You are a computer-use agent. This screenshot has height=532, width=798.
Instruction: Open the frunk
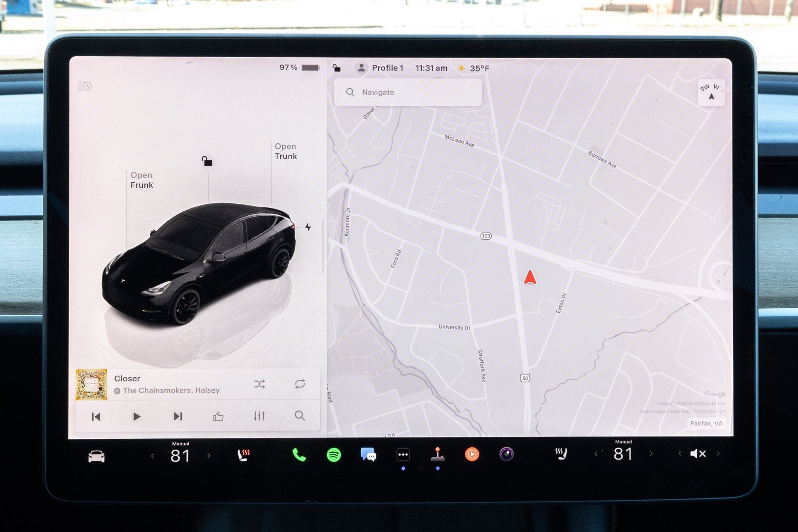pyautogui.click(x=141, y=180)
